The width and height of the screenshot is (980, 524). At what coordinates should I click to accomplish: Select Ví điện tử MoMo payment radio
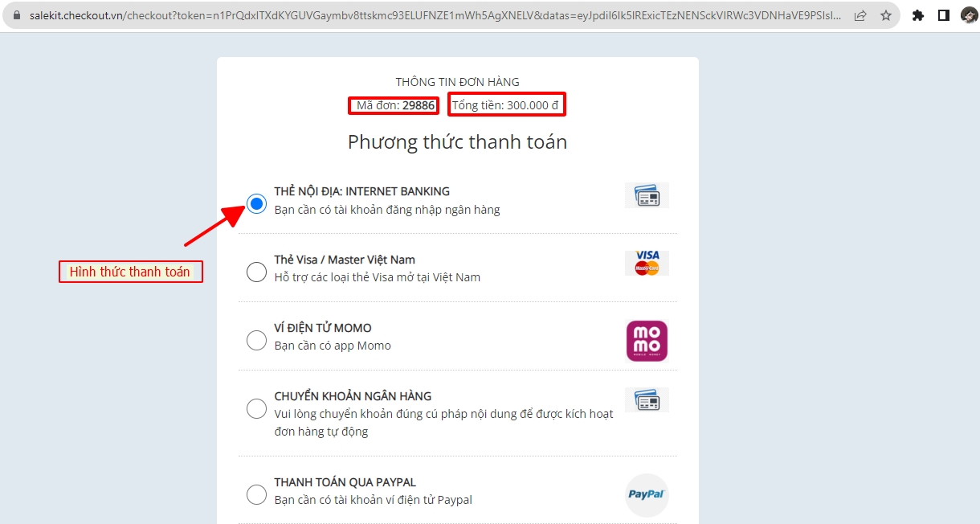(256, 341)
